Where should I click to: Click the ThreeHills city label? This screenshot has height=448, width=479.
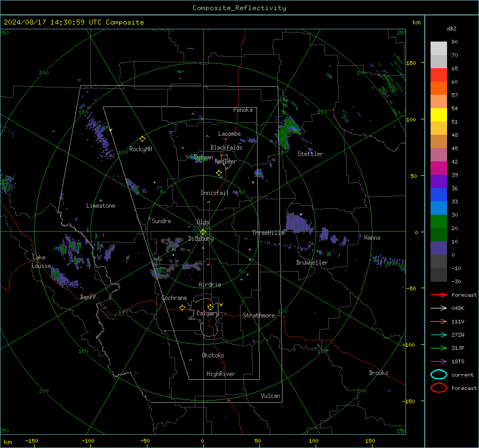tap(268, 233)
